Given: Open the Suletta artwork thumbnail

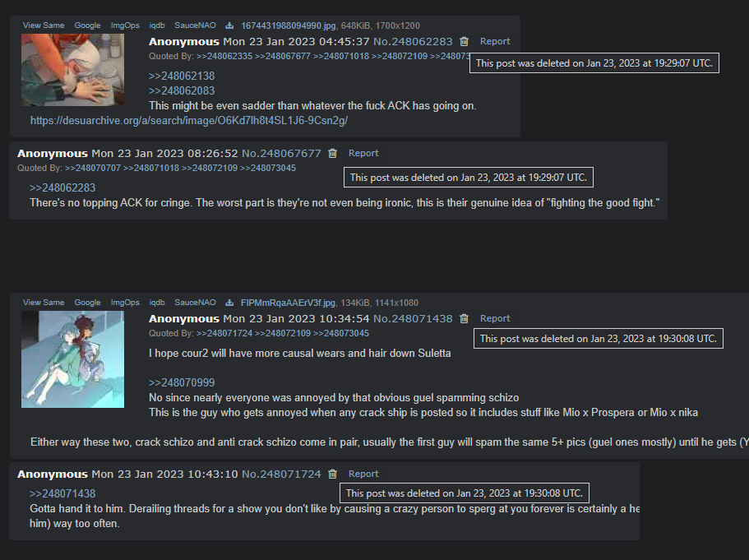Looking at the screenshot, I should click(x=72, y=359).
